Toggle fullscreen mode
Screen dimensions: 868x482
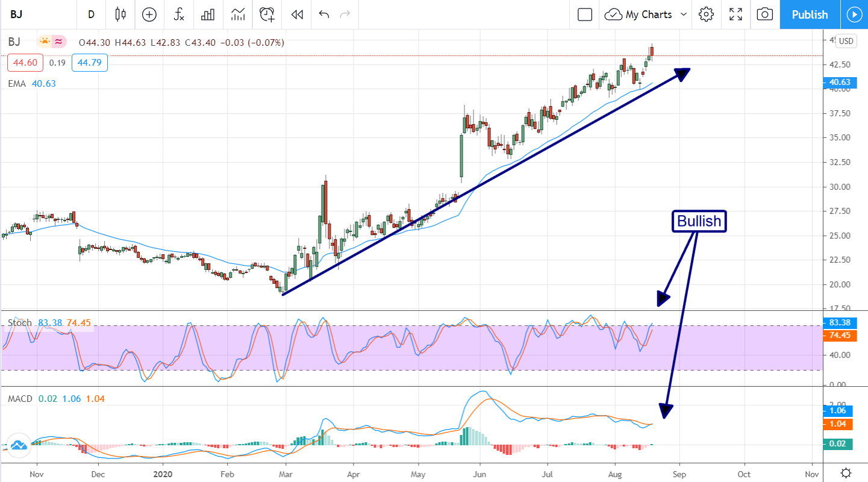click(x=735, y=14)
